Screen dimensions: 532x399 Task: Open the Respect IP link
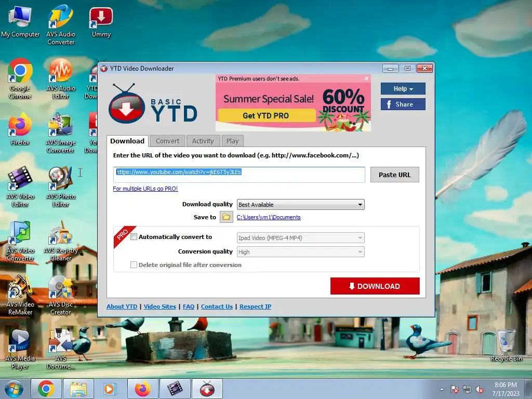click(256, 307)
